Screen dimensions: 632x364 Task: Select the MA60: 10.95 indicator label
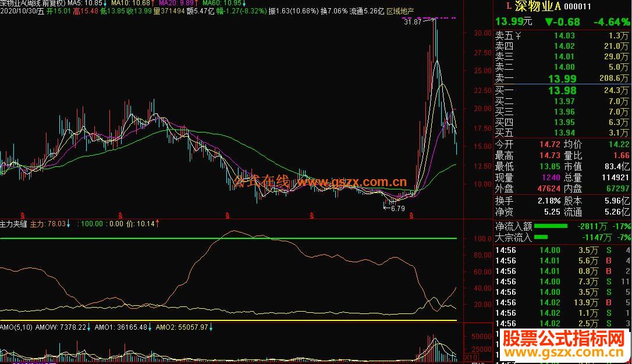[221, 3]
